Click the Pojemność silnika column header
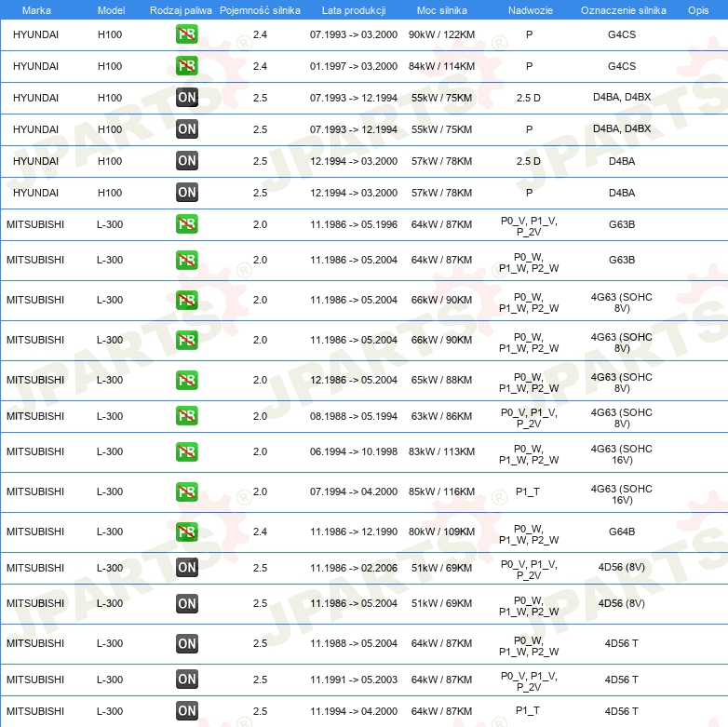Screen dimensions: 728x727 click(260, 10)
